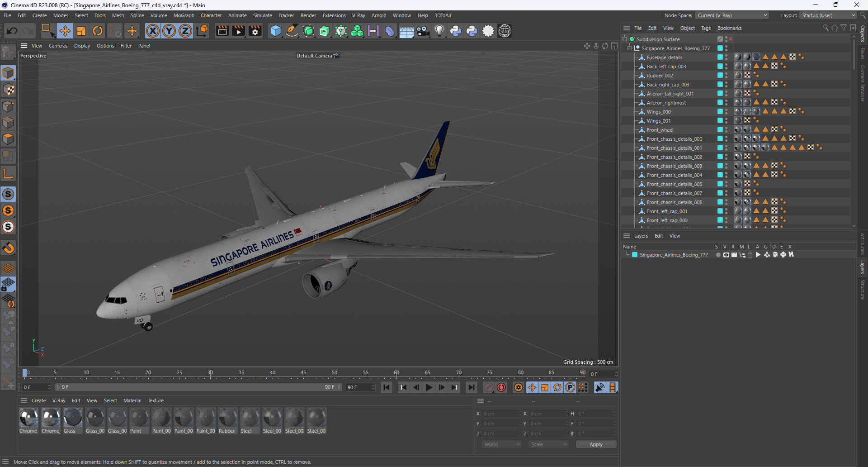Click the X position input field
The height and width of the screenshot is (467, 868).
pyautogui.click(x=501, y=414)
